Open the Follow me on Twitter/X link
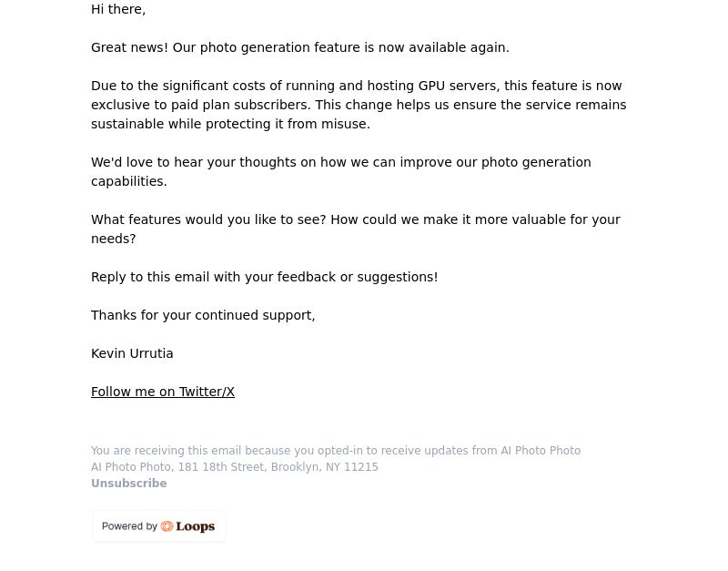This screenshot has width=728, height=571. point(163,392)
